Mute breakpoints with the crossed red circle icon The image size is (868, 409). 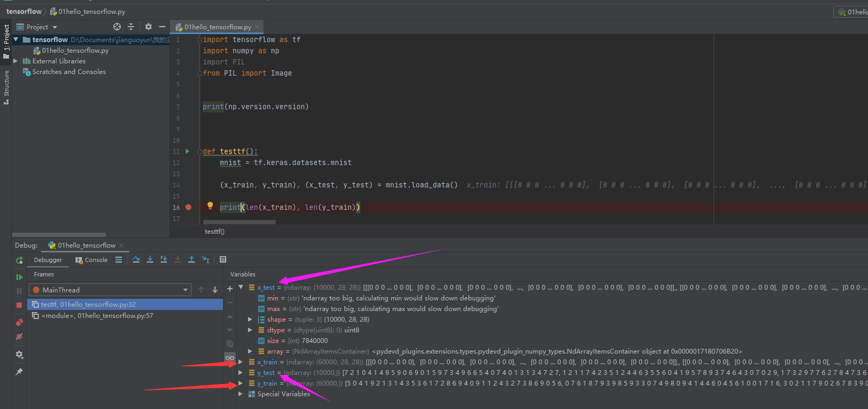coord(19,337)
